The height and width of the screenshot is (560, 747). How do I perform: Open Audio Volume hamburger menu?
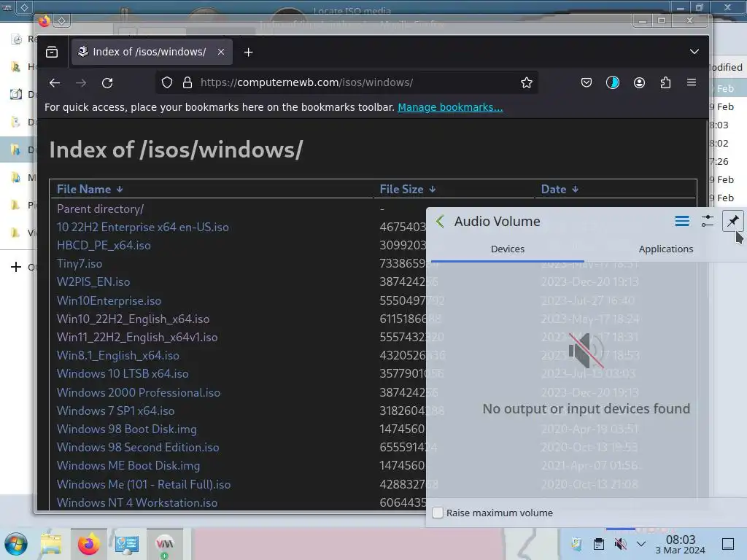tap(682, 221)
